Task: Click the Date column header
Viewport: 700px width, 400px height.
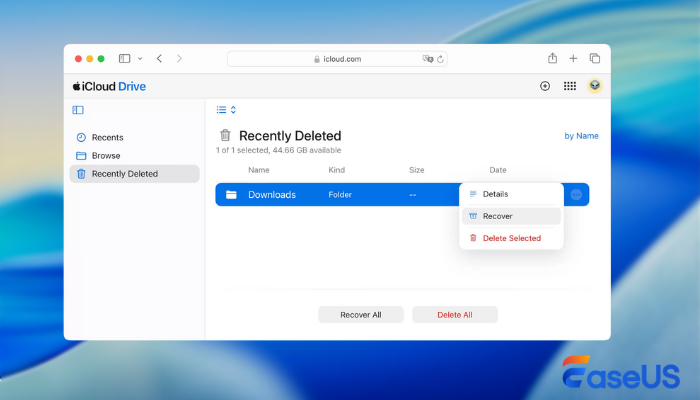Action: (498, 170)
